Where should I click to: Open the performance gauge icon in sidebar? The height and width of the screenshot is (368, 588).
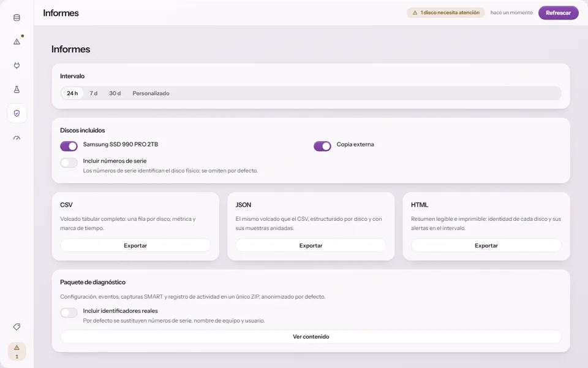point(17,137)
